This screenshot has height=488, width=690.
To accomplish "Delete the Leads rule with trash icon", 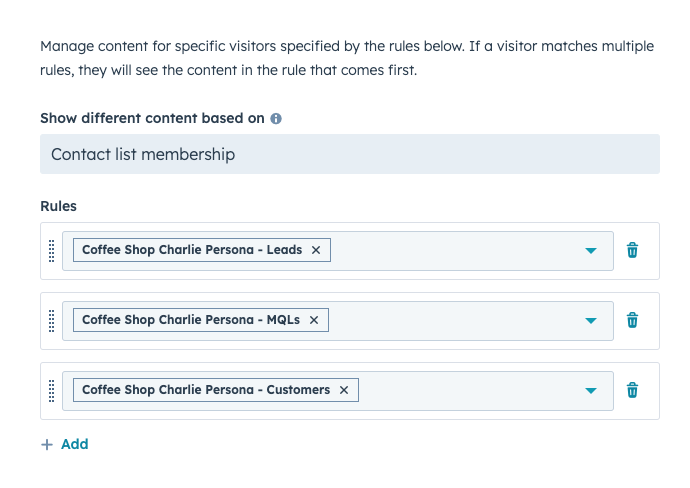I will pos(632,250).
